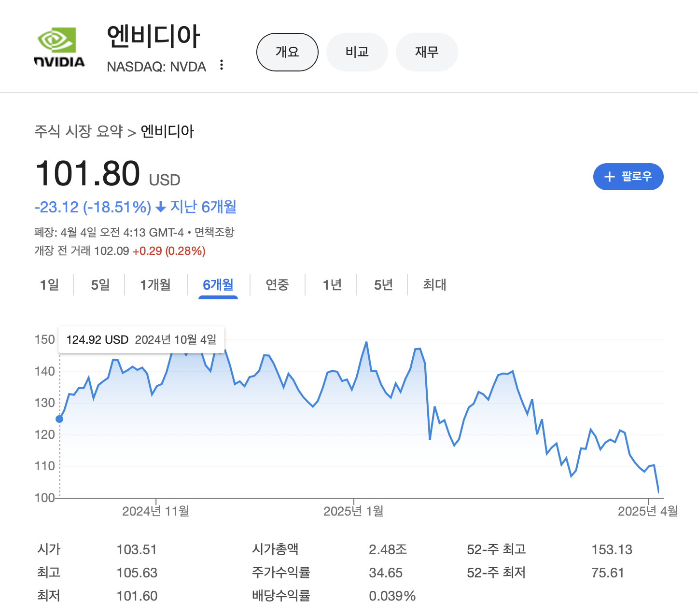Click the 100 y-axis label
Viewport: 698px width, 616px height.
point(45,498)
